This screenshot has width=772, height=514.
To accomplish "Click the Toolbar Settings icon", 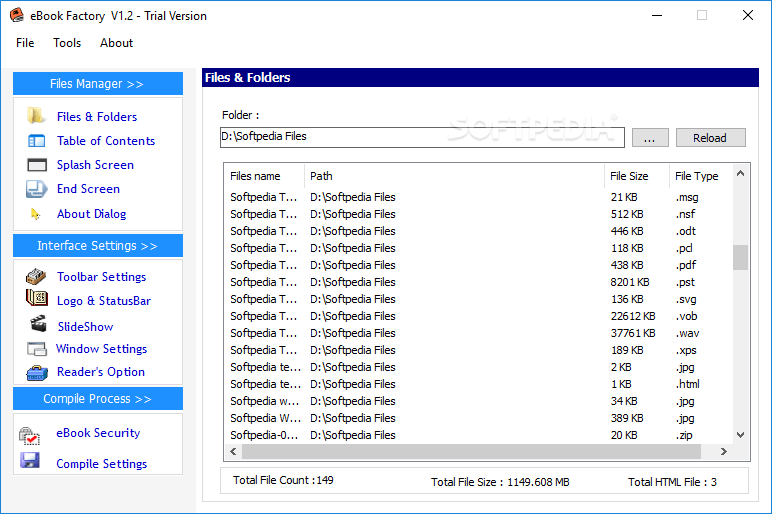I will point(37,276).
